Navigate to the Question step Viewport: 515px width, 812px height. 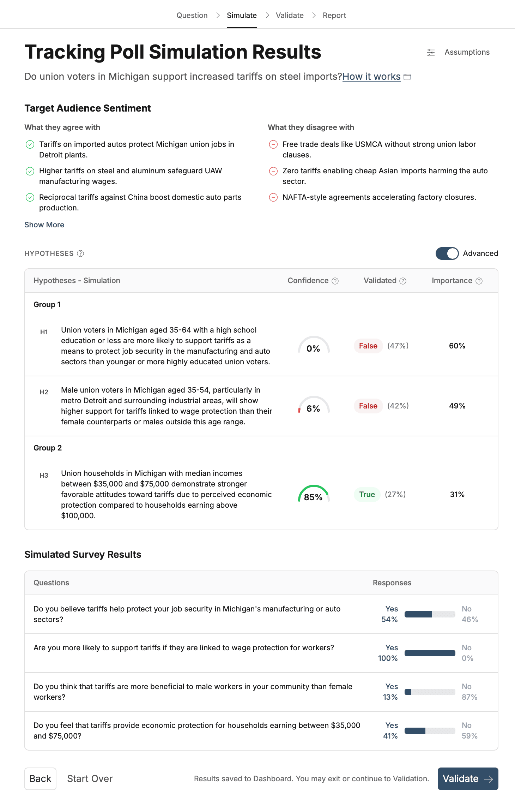pos(192,15)
